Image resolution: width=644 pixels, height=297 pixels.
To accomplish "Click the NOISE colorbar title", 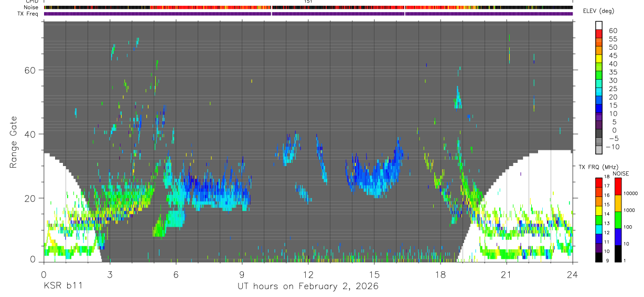I will point(621,173).
